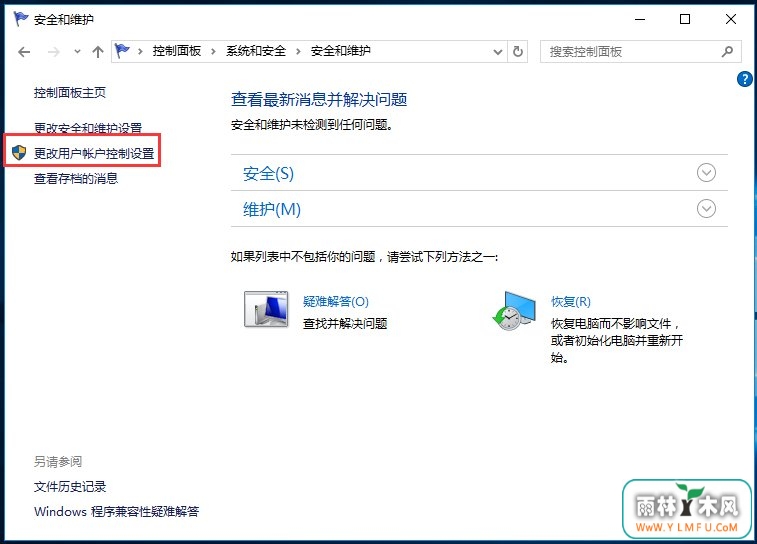This screenshot has height=544, width=757.
Task: Click the search magnifier icon
Action: point(727,51)
